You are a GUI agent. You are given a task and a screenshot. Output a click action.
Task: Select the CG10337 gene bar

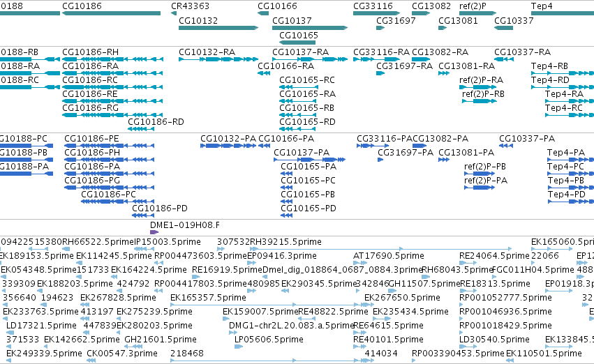[x=503, y=28]
